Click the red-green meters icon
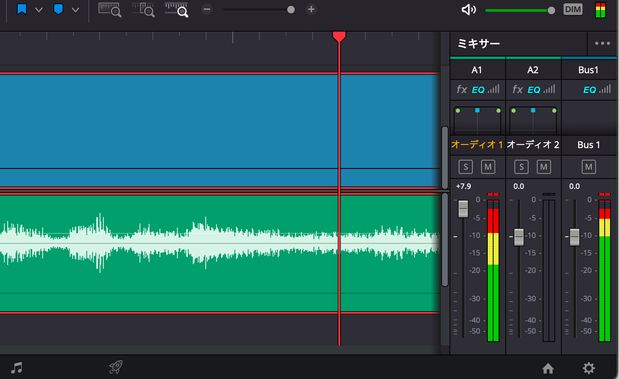The image size is (619, 379). click(x=600, y=10)
